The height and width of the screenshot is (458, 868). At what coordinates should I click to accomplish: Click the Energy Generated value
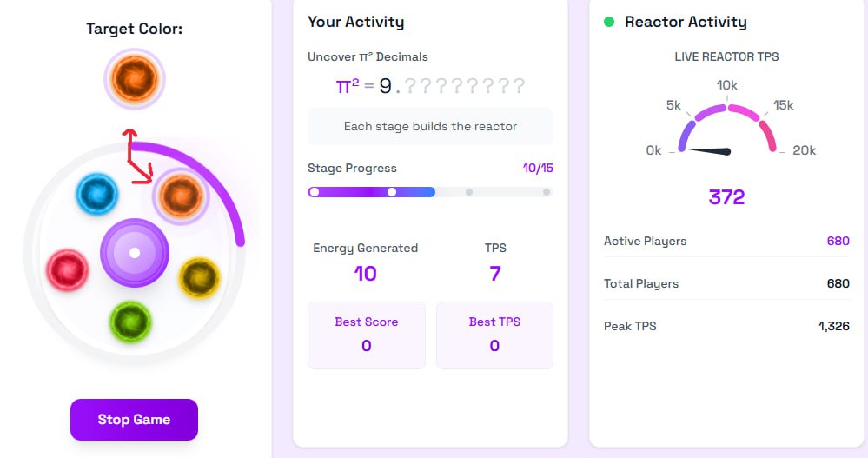point(366,274)
